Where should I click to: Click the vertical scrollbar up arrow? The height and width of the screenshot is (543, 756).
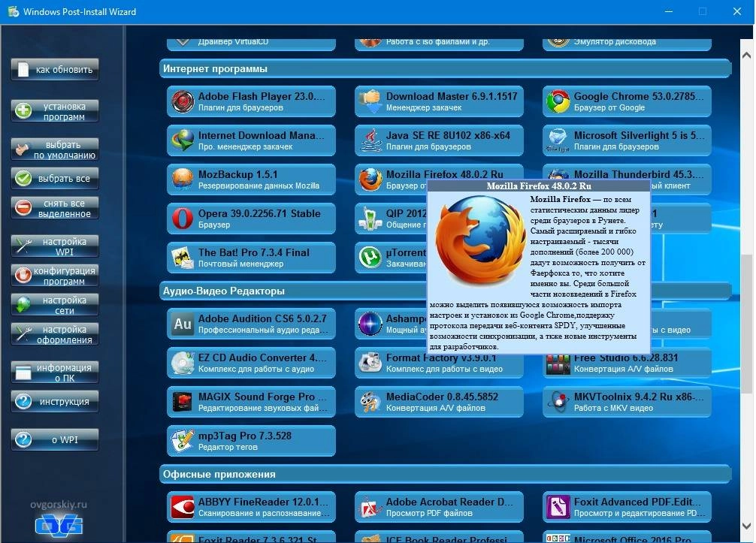pyautogui.click(x=747, y=55)
